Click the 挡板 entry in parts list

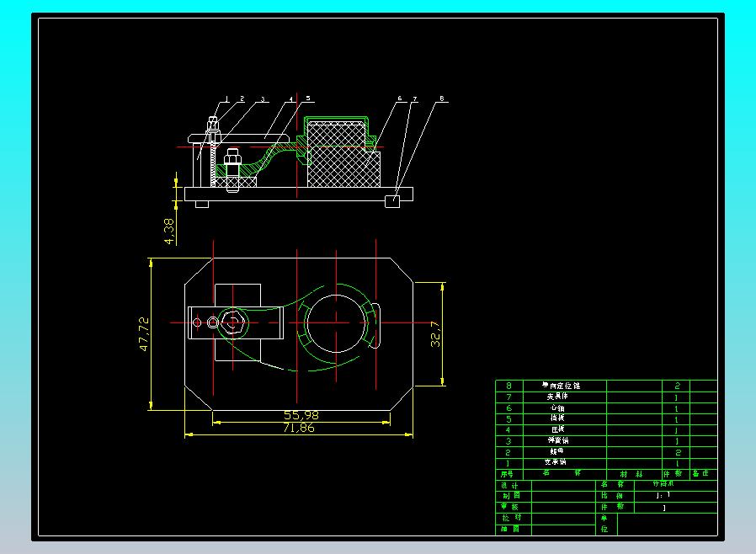[x=557, y=418]
